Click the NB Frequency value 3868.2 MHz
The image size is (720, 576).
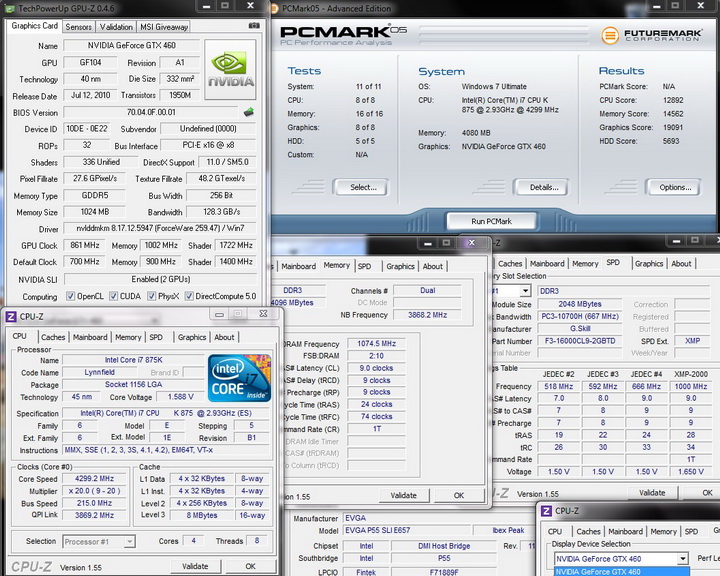pyautogui.click(x=427, y=315)
